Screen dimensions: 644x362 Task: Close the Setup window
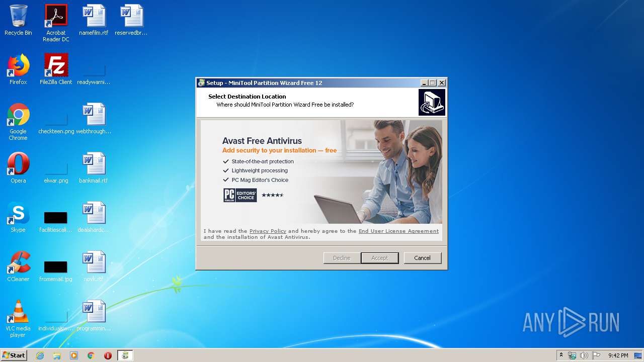[x=442, y=83]
